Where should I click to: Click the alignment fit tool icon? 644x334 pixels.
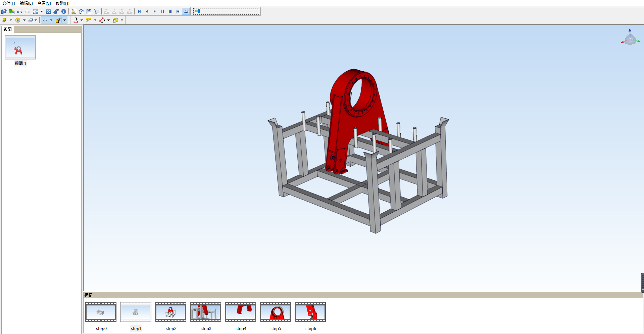pyautogui.click(x=35, y=11)
